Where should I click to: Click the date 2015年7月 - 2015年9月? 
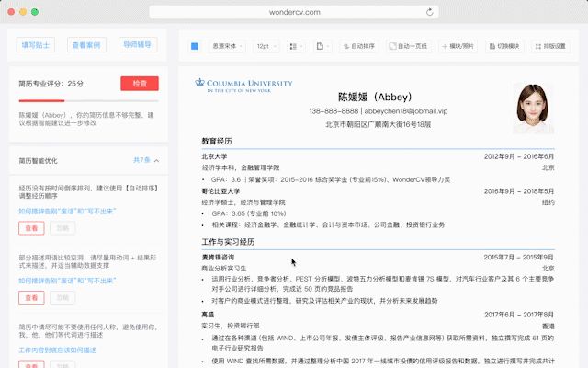[519, 258]
